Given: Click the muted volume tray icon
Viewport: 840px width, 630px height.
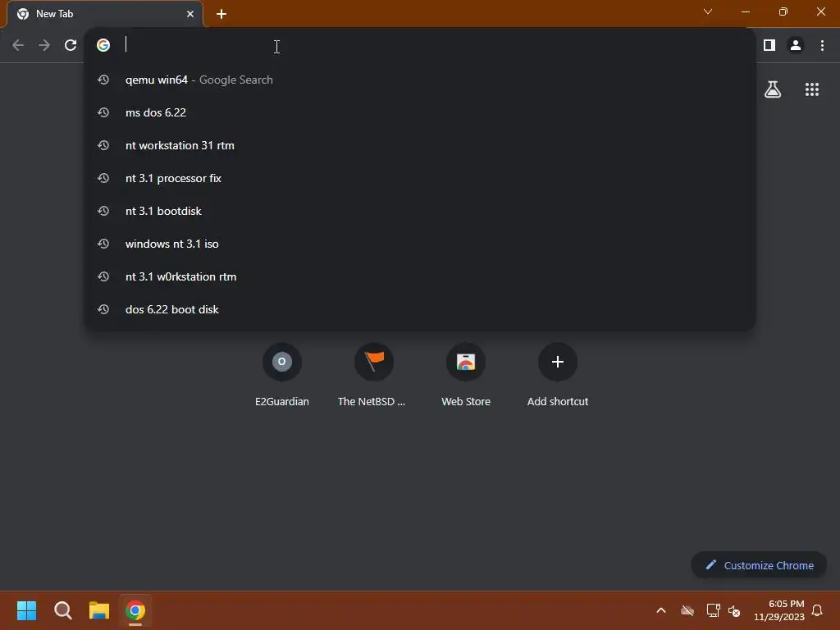Looking at the screenshot, I should click(x=734, y=610).
